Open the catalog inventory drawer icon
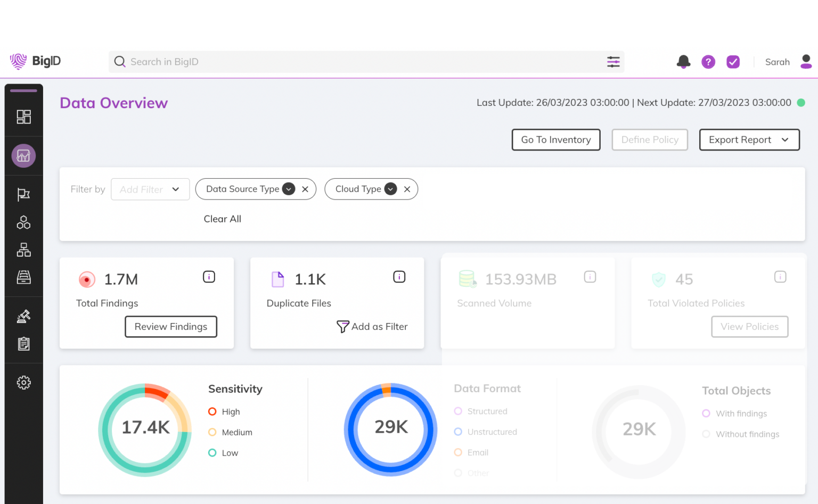 pyautogui.click(x=23, y=277)
